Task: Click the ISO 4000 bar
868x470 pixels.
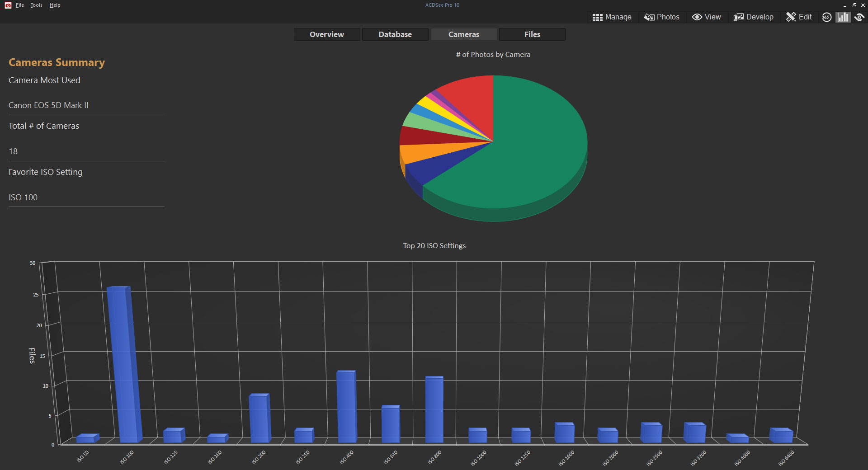Action: click(738, 438)
